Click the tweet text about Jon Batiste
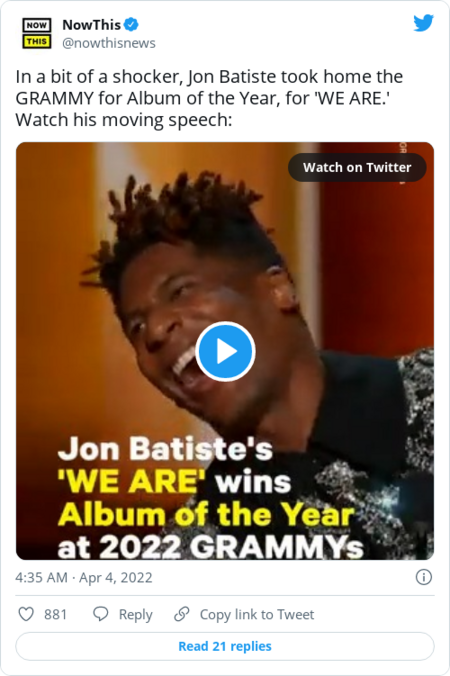450x676 pixels. click(209, 98)
